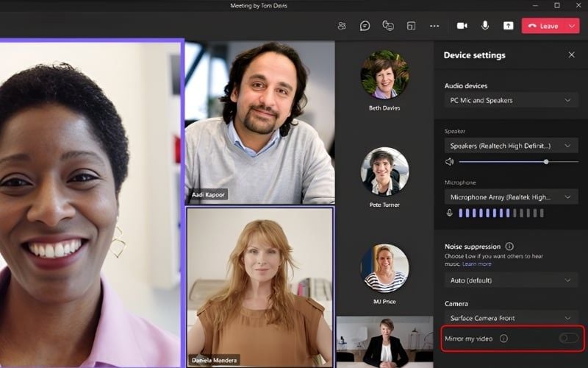Open the meeting chat icon
Screen dimensions: 588x368
pos(365,26)
